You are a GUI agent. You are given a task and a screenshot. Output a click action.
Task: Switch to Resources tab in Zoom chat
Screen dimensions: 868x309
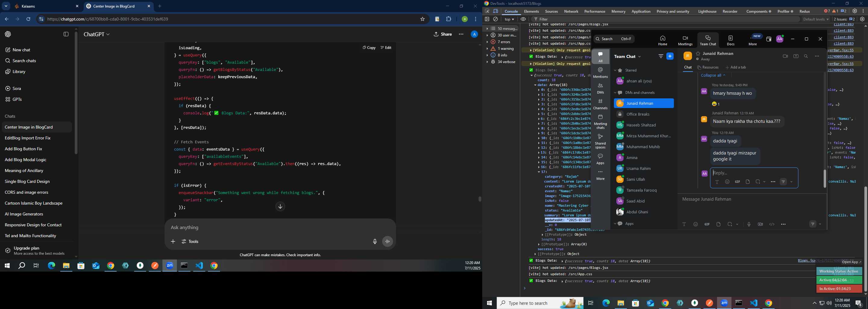708,68
